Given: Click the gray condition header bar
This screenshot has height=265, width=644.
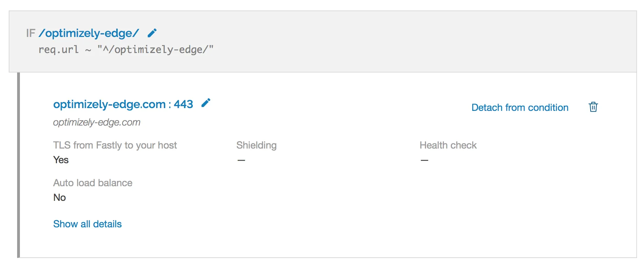Looking at the screenshot, I should (323, 41).
